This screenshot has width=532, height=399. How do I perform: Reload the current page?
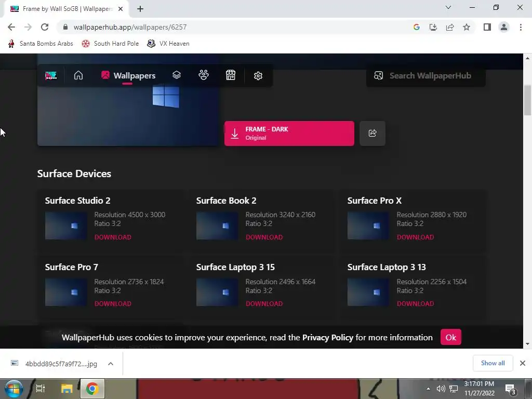(x=45, y=27)
